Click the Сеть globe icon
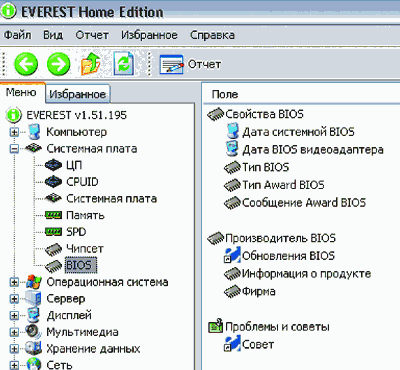This screenshot has width=400, height=370. tap(33, 364)
